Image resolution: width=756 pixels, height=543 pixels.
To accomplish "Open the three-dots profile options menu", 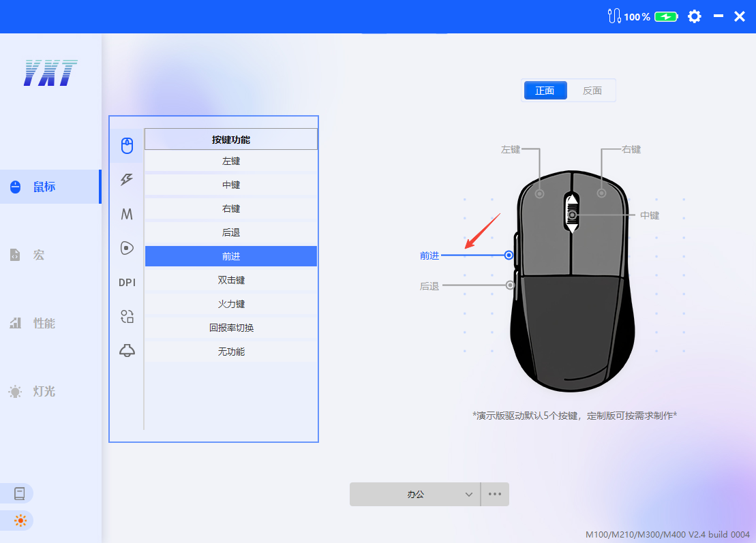I will coord(495,495).
